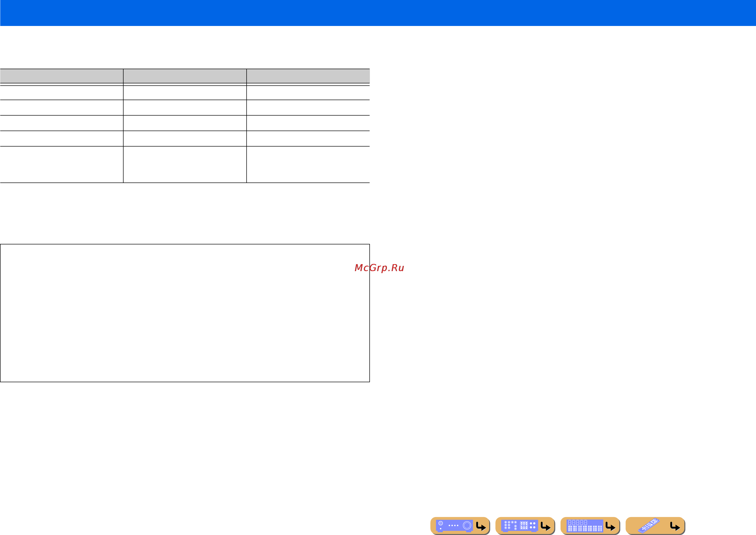Open the remote control illustration

[649, 526]
